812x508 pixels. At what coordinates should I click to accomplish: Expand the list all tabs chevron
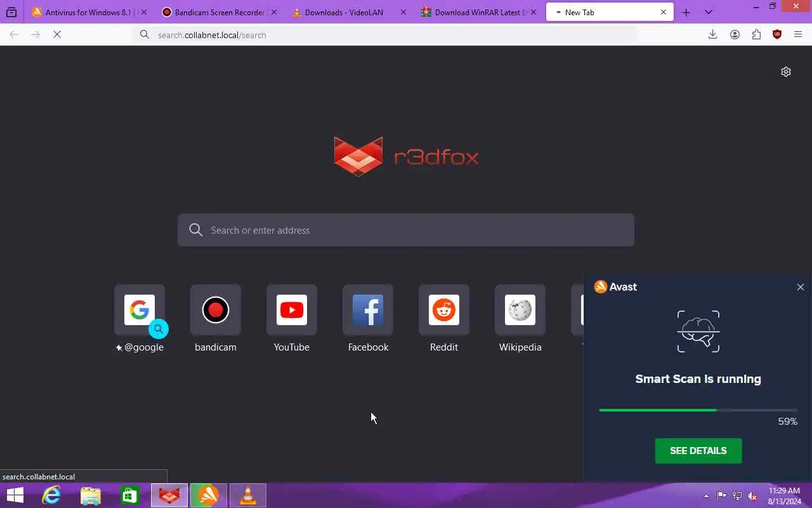pos(708,12)
